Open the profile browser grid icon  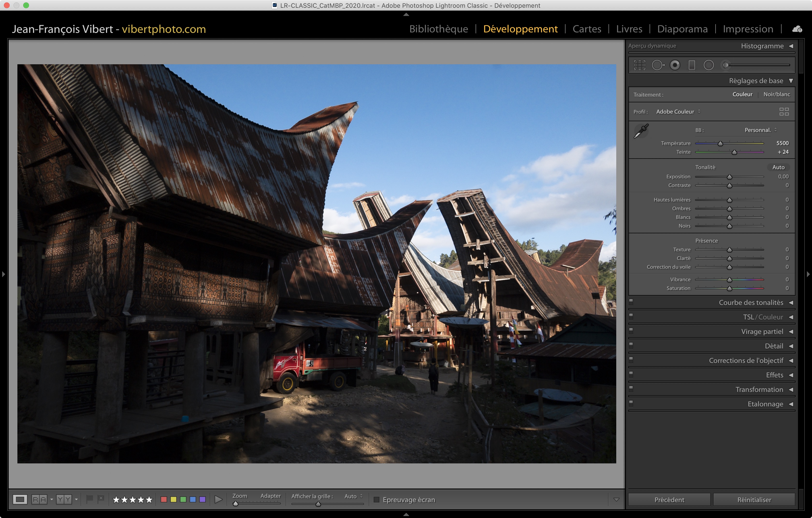coord(784,112)
